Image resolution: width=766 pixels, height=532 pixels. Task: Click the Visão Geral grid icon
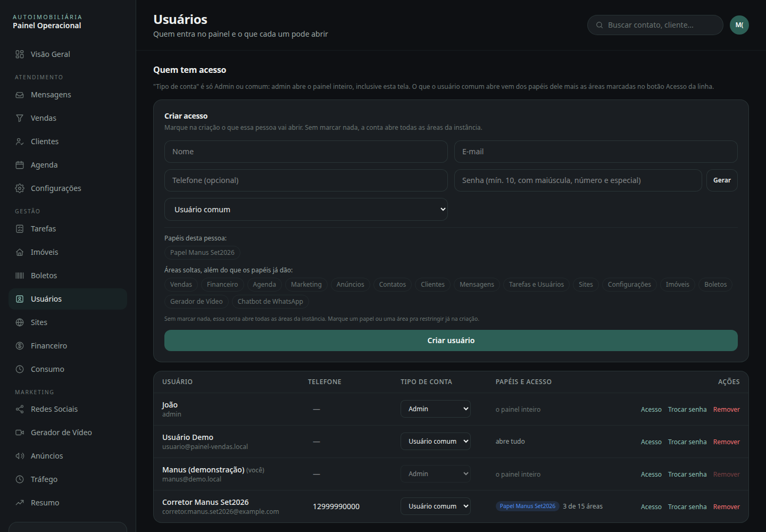pyautogui.click(x=20, y=54)
